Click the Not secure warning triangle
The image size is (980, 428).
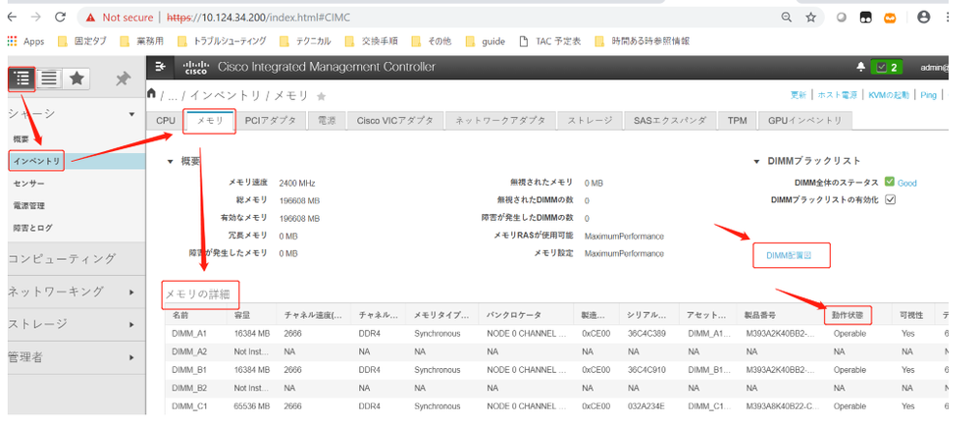91,18
